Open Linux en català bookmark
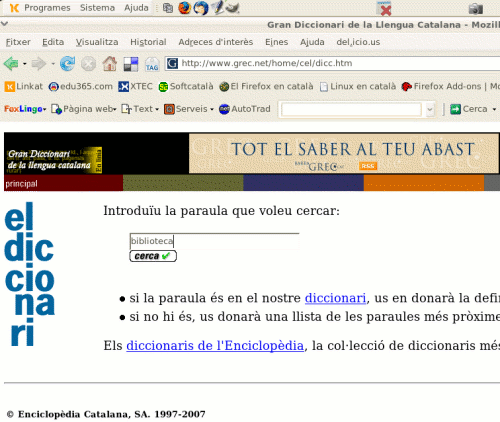 click(x=358, y=87)
